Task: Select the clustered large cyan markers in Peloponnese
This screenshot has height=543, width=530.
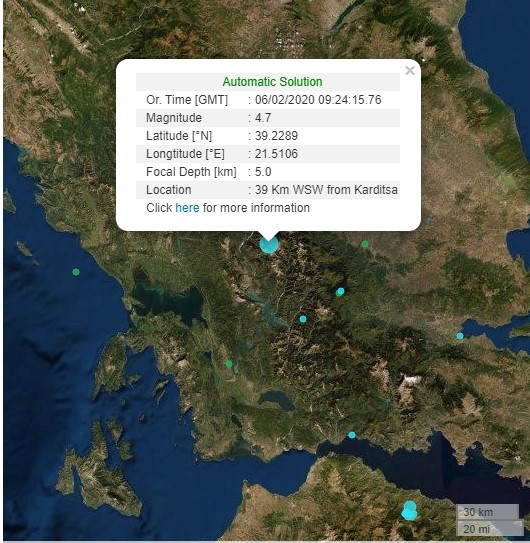Action: click(409, 510)
